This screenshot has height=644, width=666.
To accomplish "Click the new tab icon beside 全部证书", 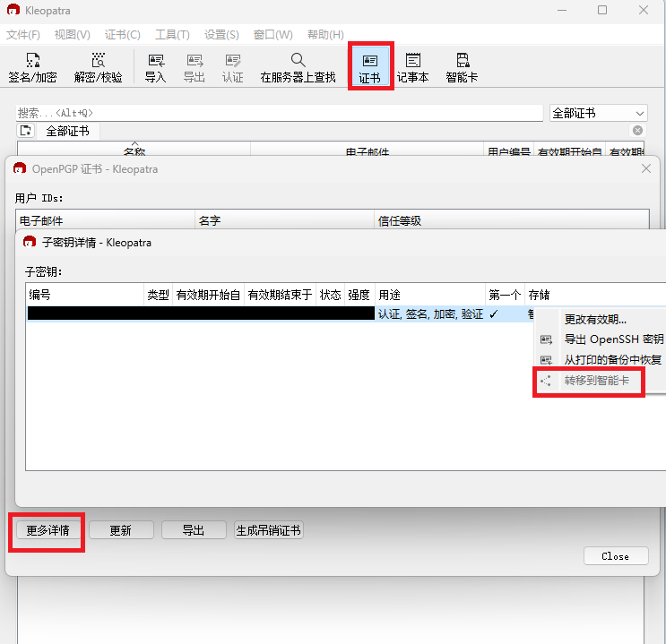I will click(x=25, y=131).
